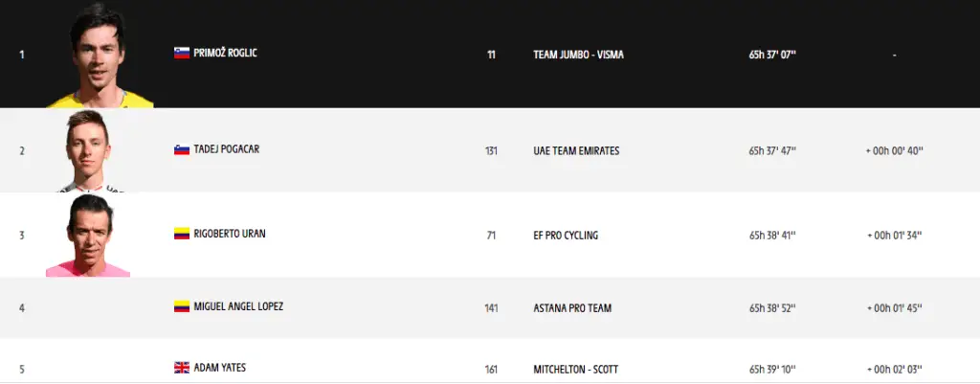Image resolution: width=980 pixels, height=384 pixels.
Task: Click the UAE Team Emirates link
Action: [576, 151]
